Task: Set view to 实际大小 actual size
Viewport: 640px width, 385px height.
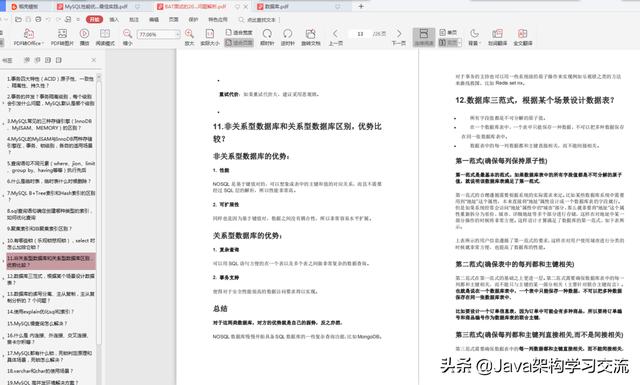Action: click(x=210, y=37)
